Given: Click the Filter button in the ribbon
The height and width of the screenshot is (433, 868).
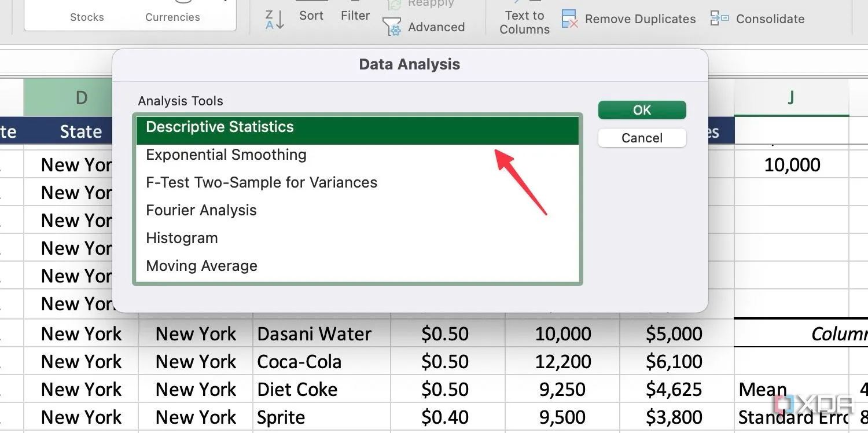Looking at the screenshot, I should (x=355, y=15).
